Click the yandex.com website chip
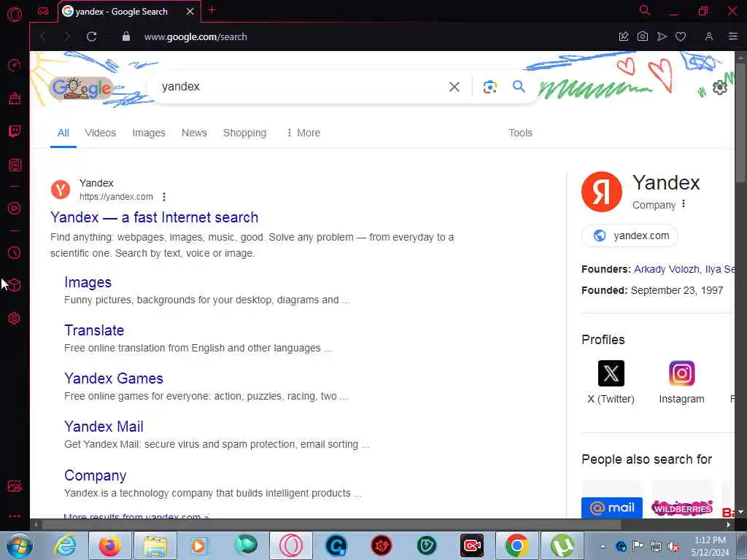 click(x=630, y=236)
